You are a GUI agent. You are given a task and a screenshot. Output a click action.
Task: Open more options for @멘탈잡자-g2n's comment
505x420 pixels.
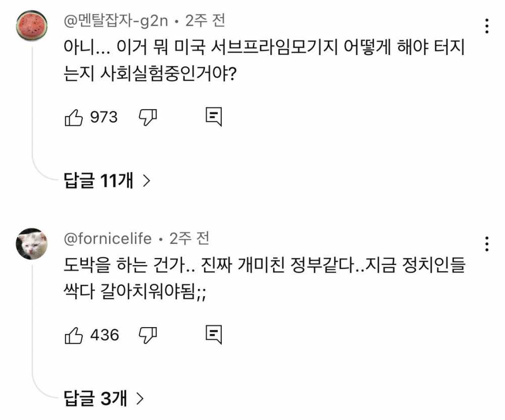click(x=486, y=26)
